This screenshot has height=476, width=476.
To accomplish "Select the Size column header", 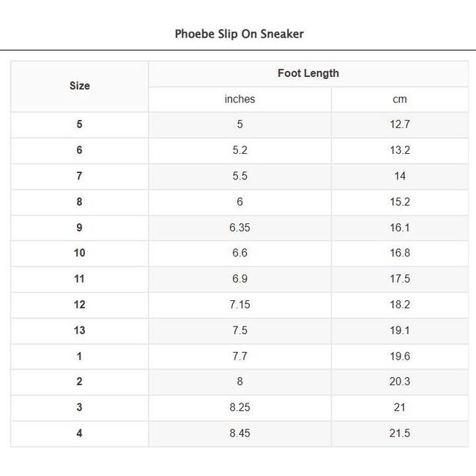I will pyautogui.click(x=79, y=86).
